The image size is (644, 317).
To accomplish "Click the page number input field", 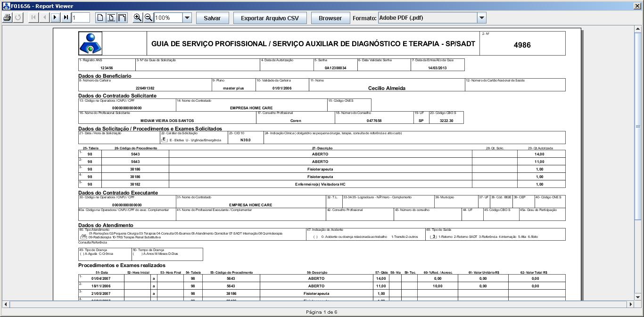I will point(81,18).
